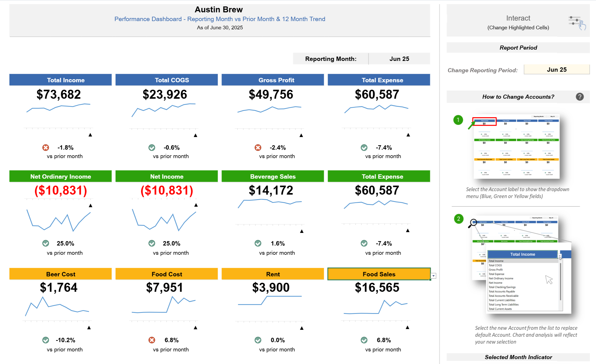Click the question mark help icon
Image resolution: width=596 pixels, height=364 pixels.
(x=580, y=97)
